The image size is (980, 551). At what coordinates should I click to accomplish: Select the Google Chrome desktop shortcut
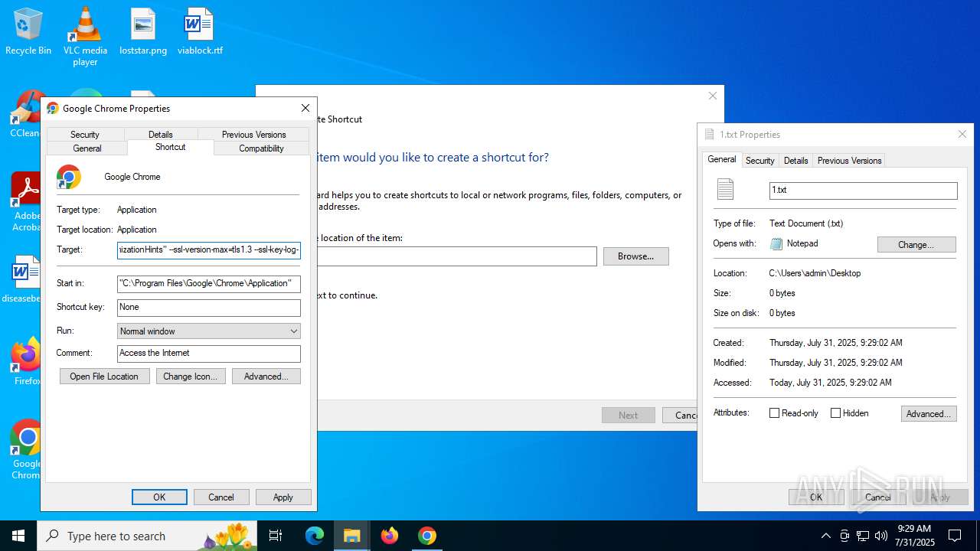pos(25,450)
